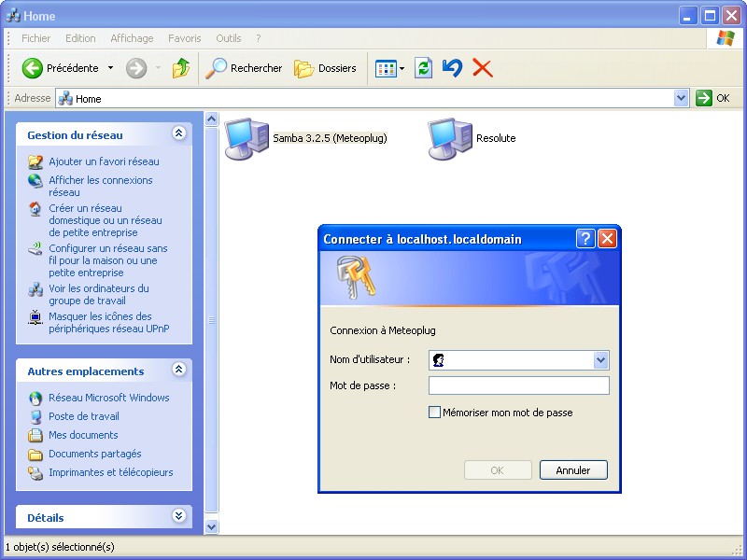Select the Samba 3.2.5 (Meteoplug) computer icon
This screenshot has height=560, width=747.
(247, 138)
